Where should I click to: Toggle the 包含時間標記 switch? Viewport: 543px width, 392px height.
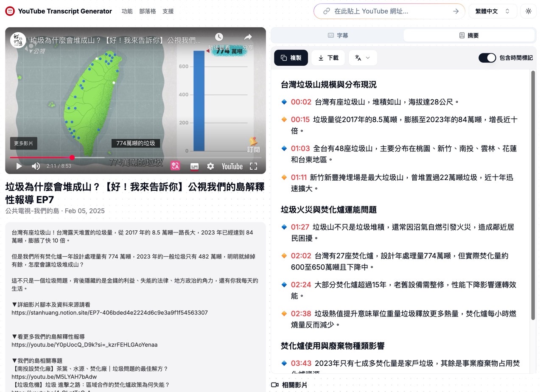487,58
